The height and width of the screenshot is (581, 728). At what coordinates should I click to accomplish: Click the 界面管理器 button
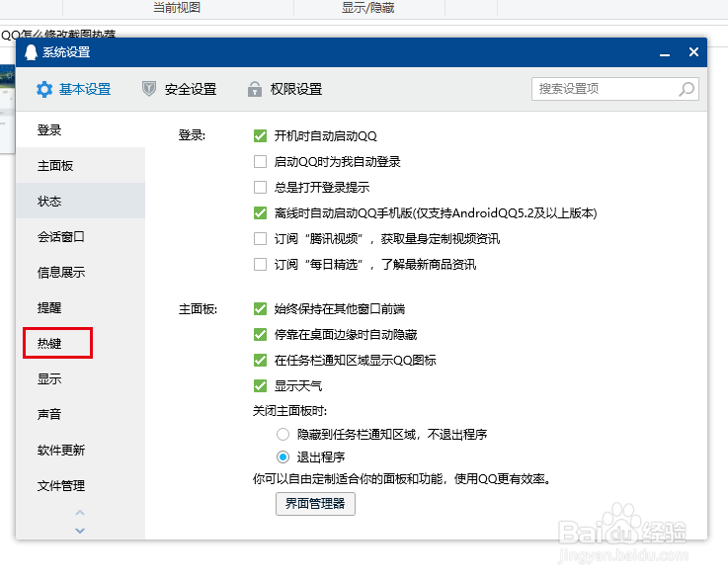click(x=315, y=504)
